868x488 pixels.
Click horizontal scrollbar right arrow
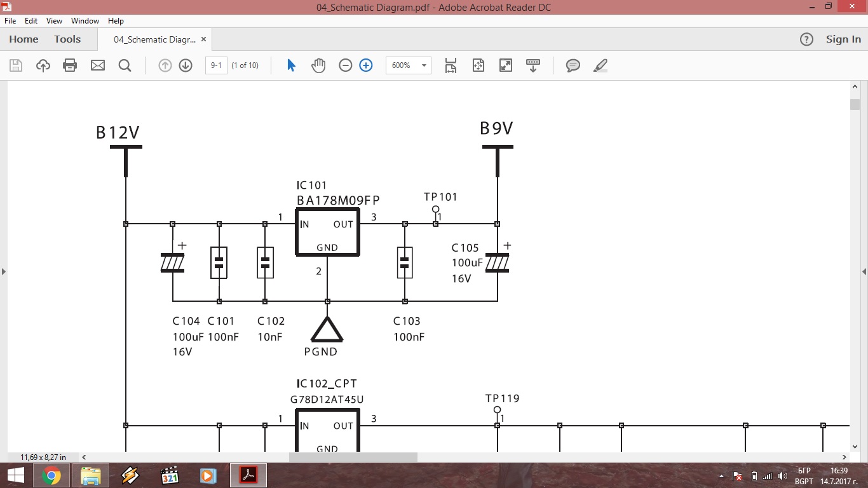[x=844, y=457]
